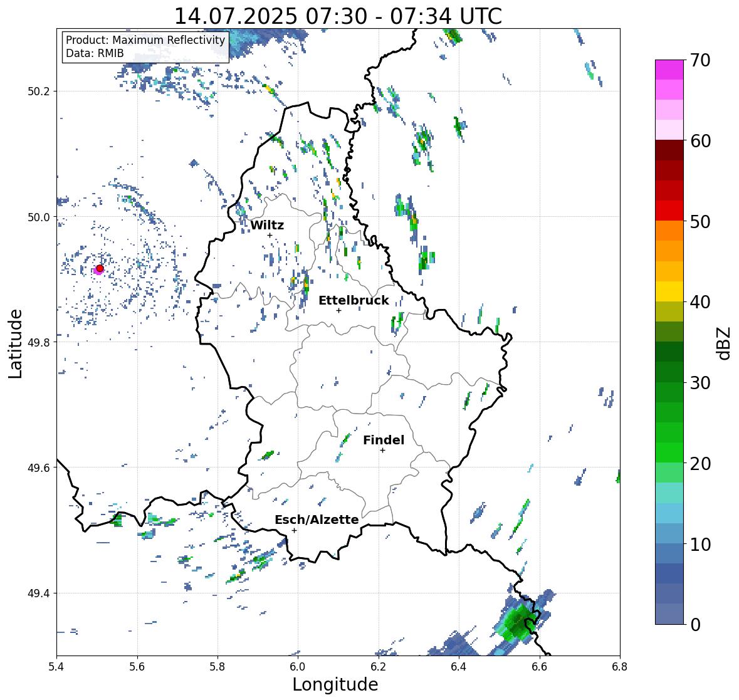The image size is (739, 700).
Task: Click the Findel location cross marker
Action: click(383, 451)
